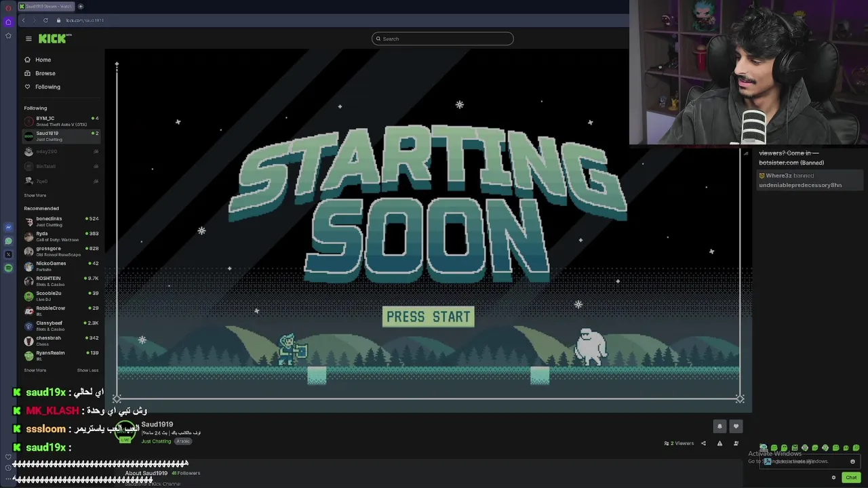Viewport: 868px width, 488px height.
Task: Select the first green emote above chat input
Action: (x=764, y=448)
